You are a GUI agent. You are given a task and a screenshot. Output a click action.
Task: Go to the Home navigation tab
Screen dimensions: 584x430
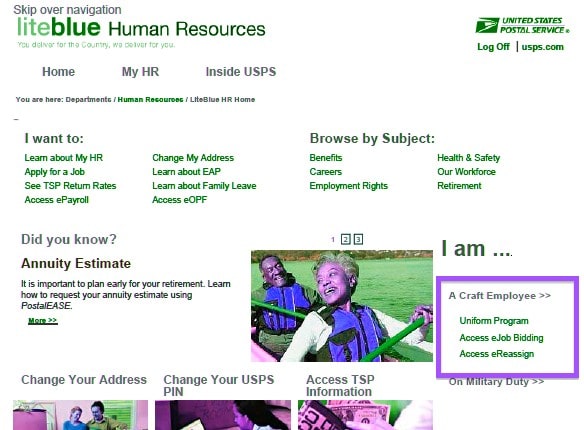[x=58, y=71]
